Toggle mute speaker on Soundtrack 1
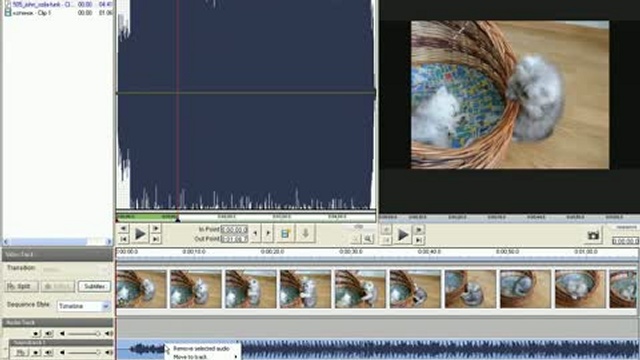The image size is (640, 360). click(x=49, y=352)
